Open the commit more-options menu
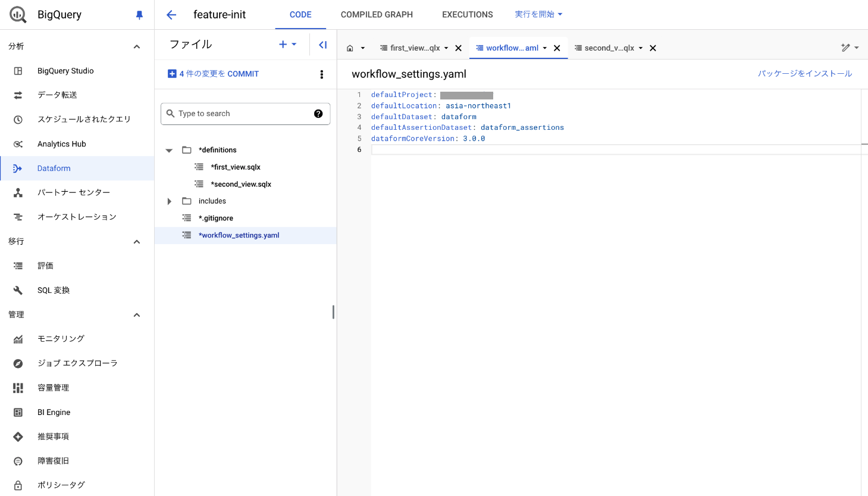The height and width of the screenshot is (496, 868). 322,74
